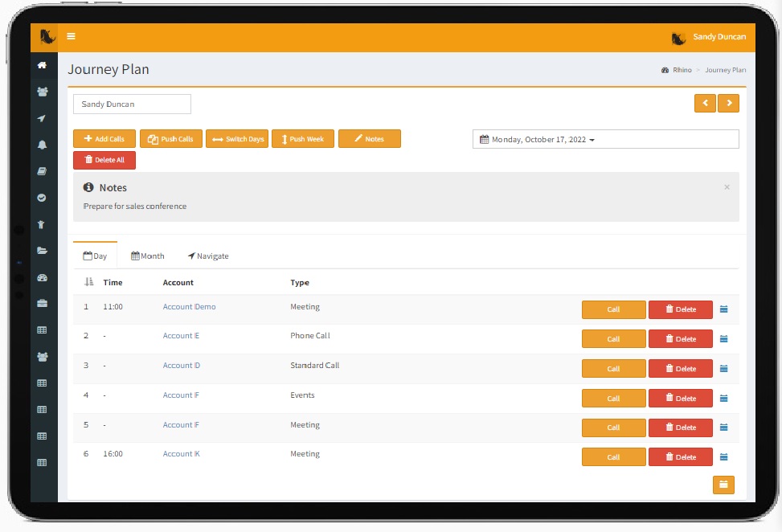The height and width of the screenshot is (532, 782).
Task: Click Call for the Account D row
Action: click(613, 369)
